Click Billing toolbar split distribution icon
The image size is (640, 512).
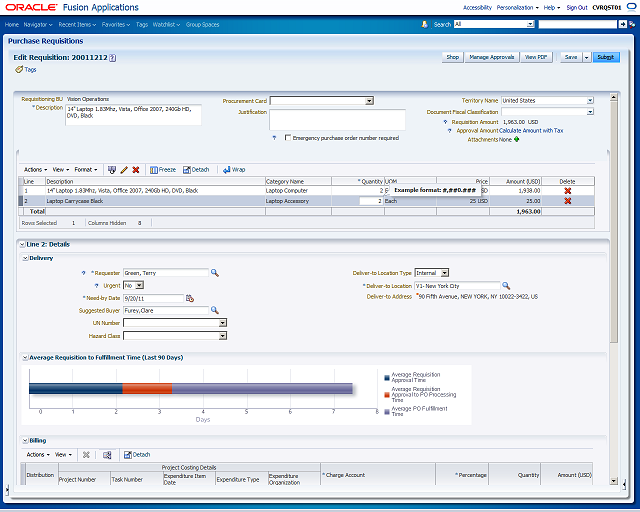(107, 455)
